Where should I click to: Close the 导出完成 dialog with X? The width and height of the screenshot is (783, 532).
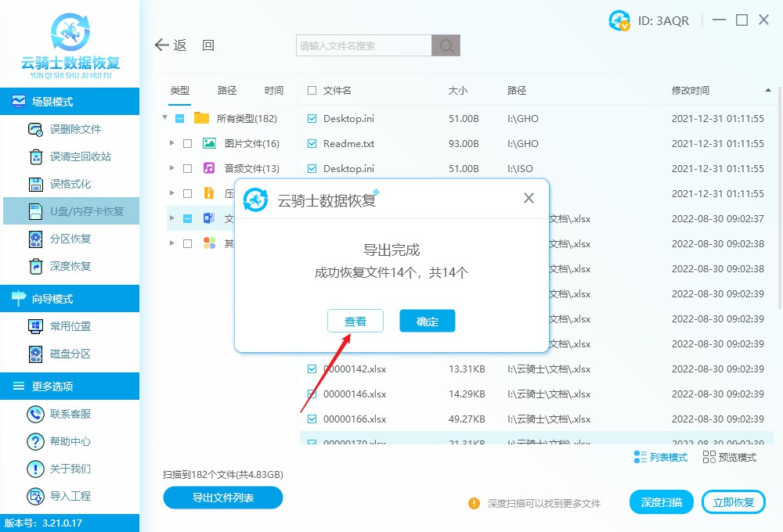529,198
